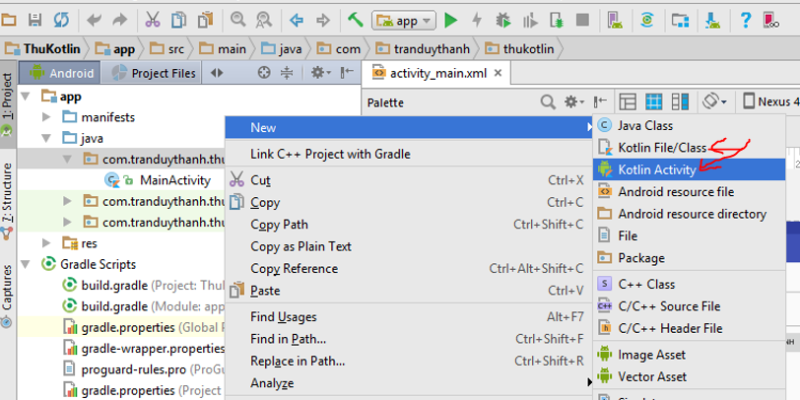The height and width of the screenshot is (400, 800).
Task: Click the Cut scissors toolbar icon
Action: coord(152,19)
